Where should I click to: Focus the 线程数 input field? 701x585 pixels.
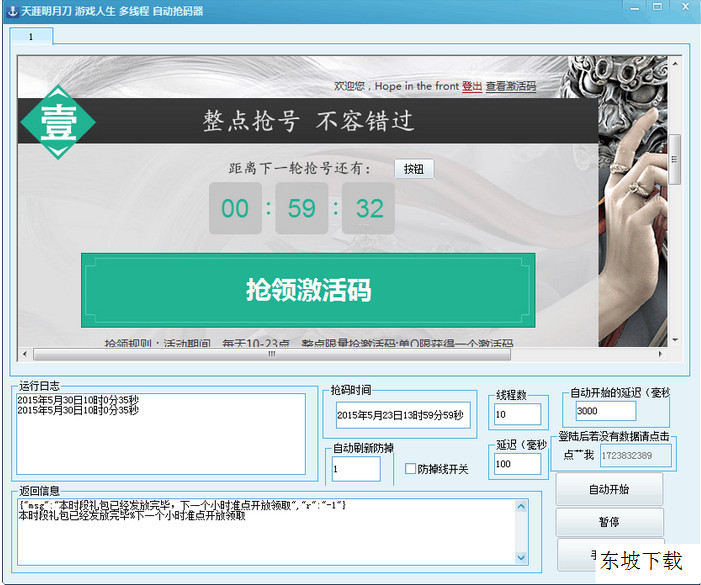(x=517, y=414)
